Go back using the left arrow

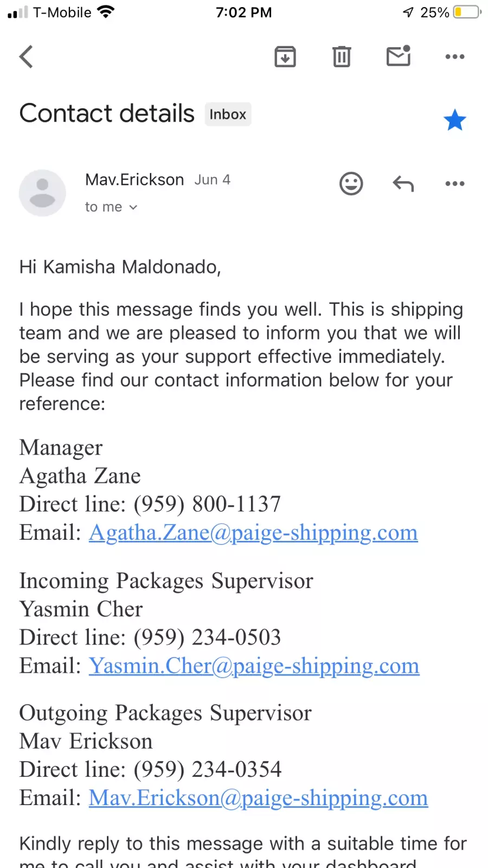26,56
